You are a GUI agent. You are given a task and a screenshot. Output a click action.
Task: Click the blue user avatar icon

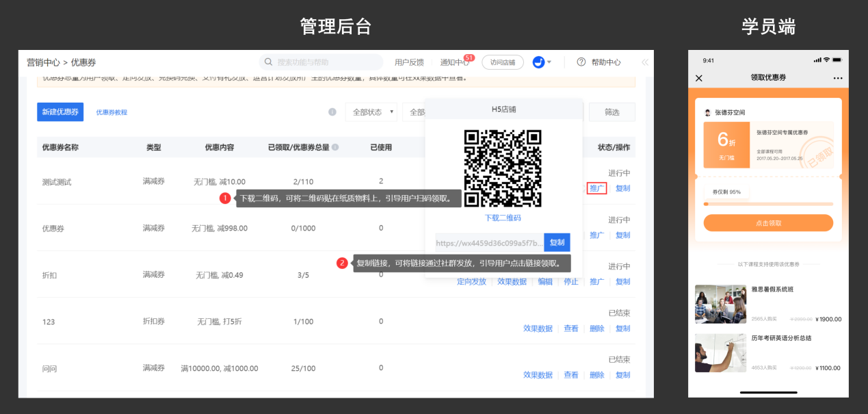(x=538, y=62)
